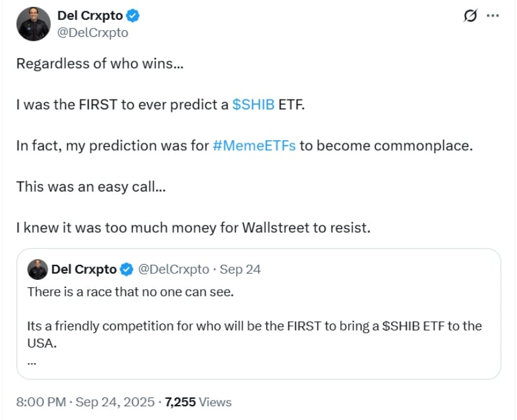Expand the truncated quoted post via its ellipsis

31,361
